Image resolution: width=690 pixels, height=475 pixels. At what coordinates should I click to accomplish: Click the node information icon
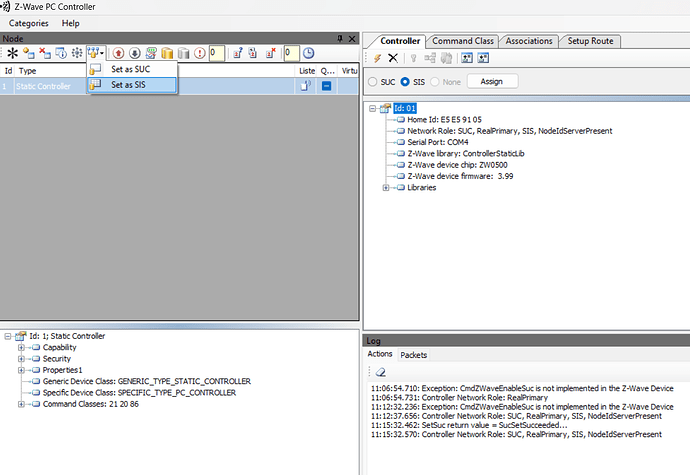pyautogui.click(x=61, y=53)
